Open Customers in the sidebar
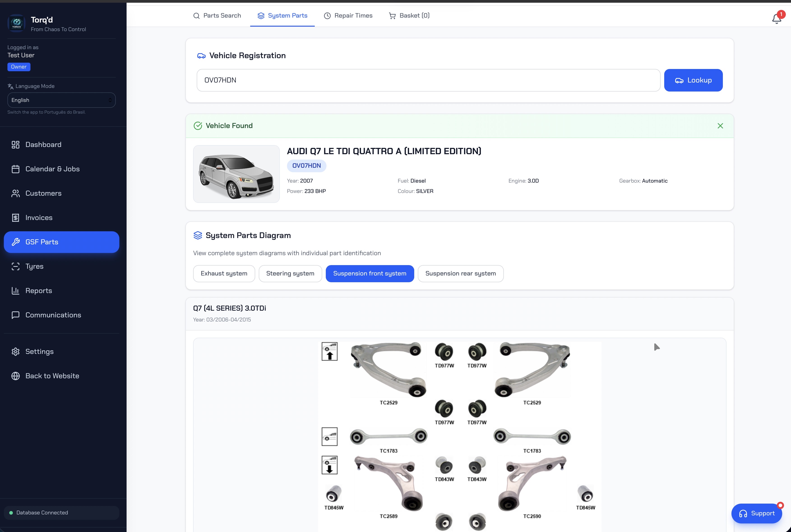This screenshot has width=791, height=532. pos(61,193)
